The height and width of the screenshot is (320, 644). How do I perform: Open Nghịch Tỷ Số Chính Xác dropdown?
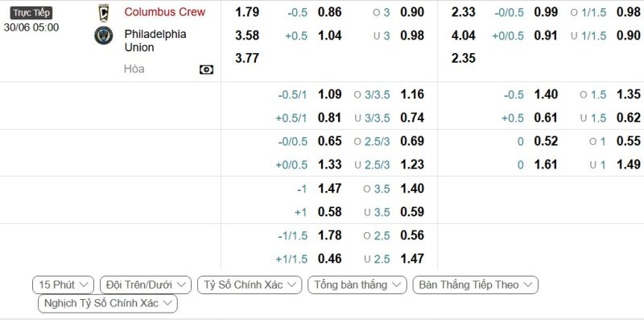point(108,304)
